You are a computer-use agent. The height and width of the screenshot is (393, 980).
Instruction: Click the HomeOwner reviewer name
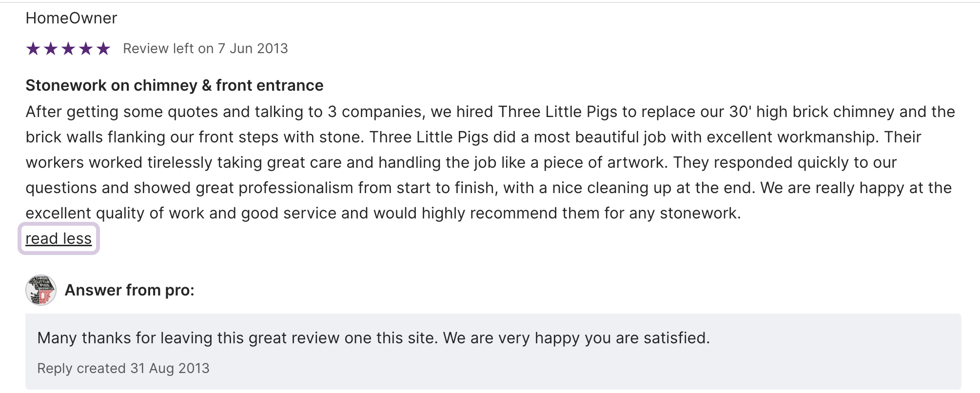pos(71,18)
